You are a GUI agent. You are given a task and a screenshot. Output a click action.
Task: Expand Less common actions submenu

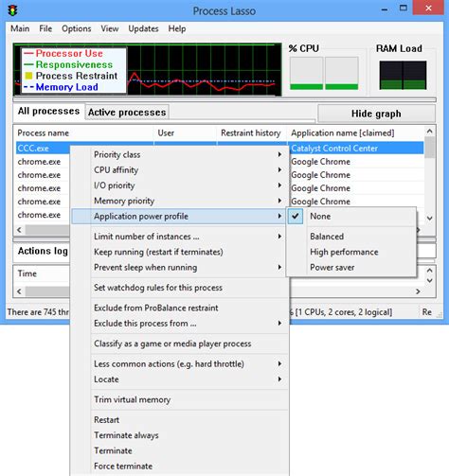coord(179,364)
